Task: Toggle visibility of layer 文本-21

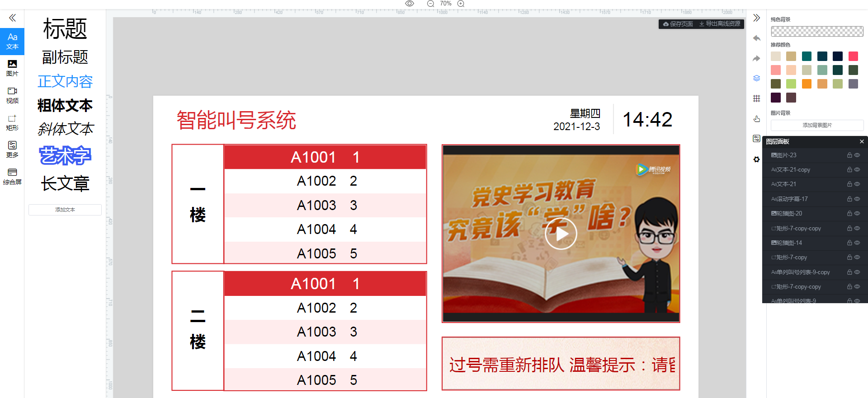Action: click(x=857, y=184)
